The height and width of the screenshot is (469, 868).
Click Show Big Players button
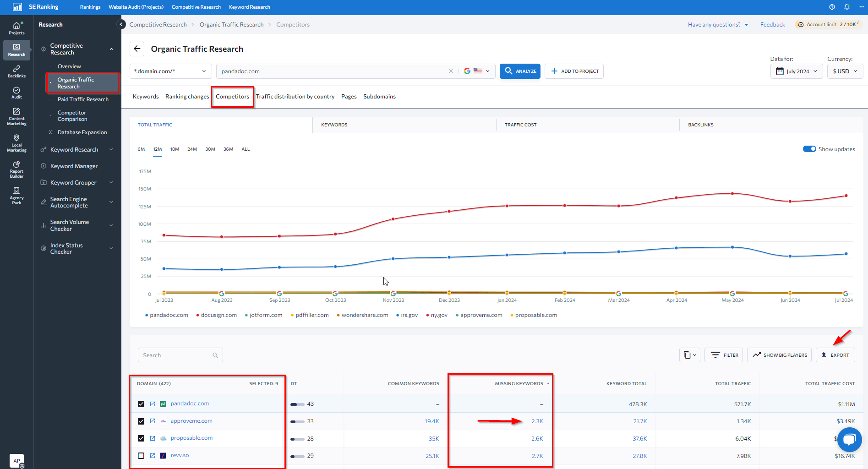779,355
